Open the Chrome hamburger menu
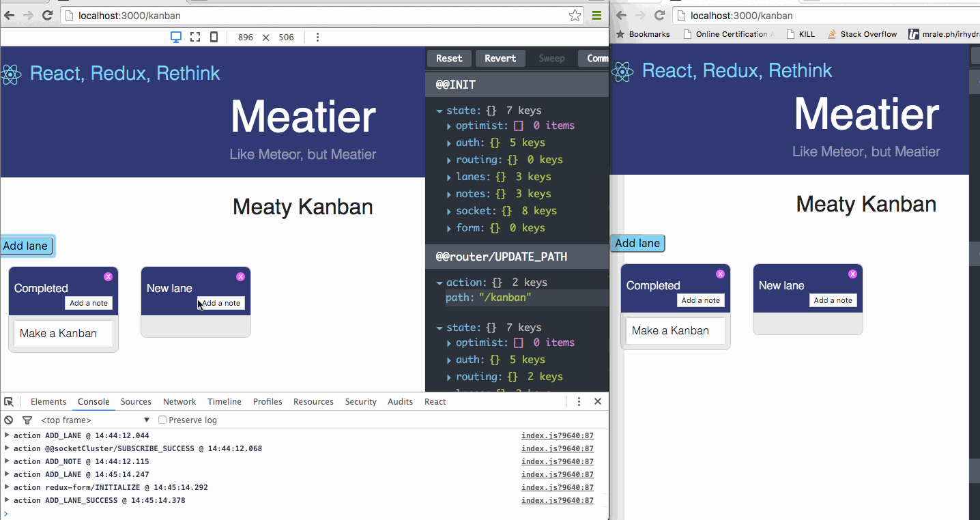 tap(596, 15)
